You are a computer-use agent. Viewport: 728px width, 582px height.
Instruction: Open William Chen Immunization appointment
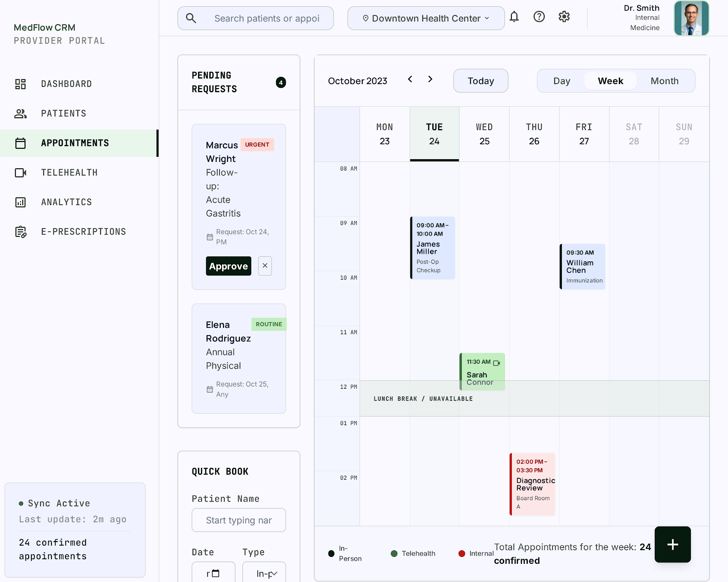click(x=582, y=266)
